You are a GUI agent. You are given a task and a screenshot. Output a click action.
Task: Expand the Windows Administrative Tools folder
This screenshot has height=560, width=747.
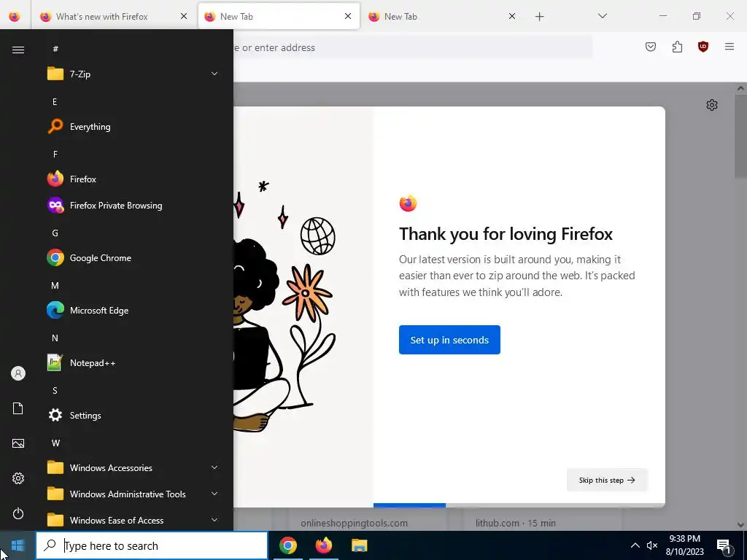[133, 494]
